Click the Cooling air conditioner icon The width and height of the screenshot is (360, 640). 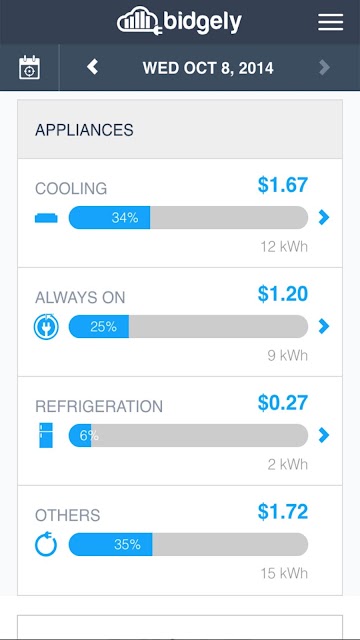[46, 218]
